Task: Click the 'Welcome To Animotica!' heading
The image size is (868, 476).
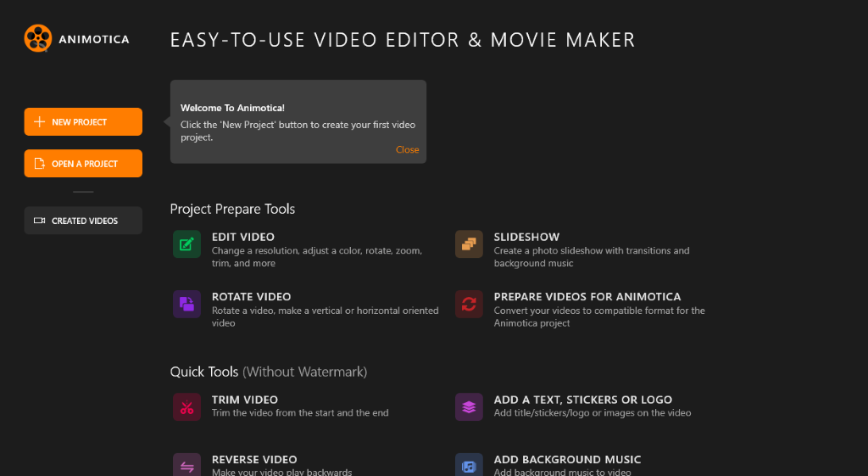Action: pos(232,108)
